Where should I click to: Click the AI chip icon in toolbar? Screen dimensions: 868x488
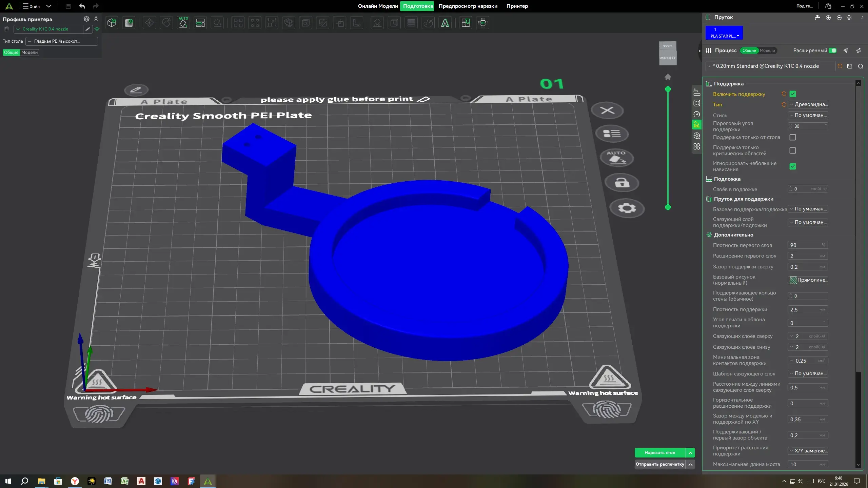[483, 23]
